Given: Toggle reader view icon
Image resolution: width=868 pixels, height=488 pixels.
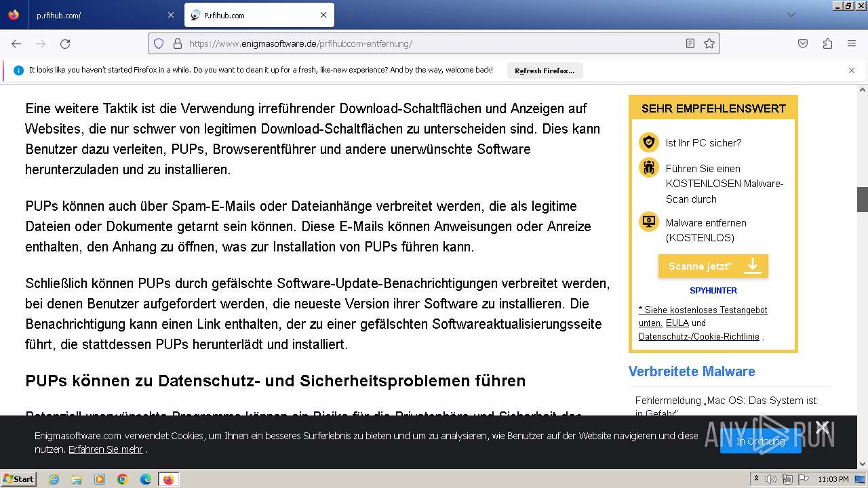Looking at the screenshot, I should [690, 43].
